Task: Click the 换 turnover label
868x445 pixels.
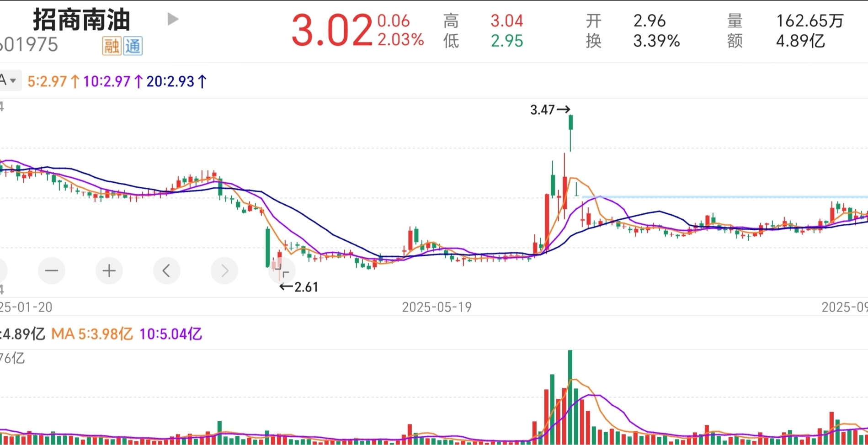Action: coord(593,41)
